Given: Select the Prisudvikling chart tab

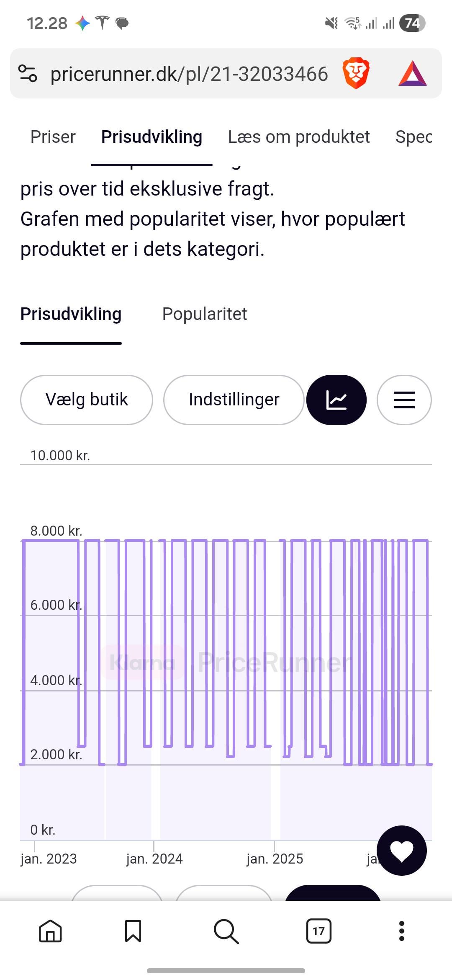Looking at the screenshot, I should tap(71, 314).
